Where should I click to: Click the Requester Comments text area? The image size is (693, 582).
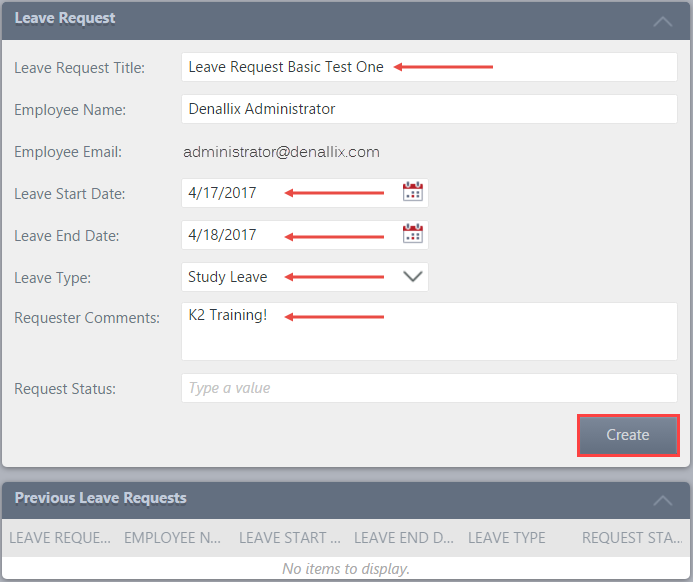pos(429,331)
